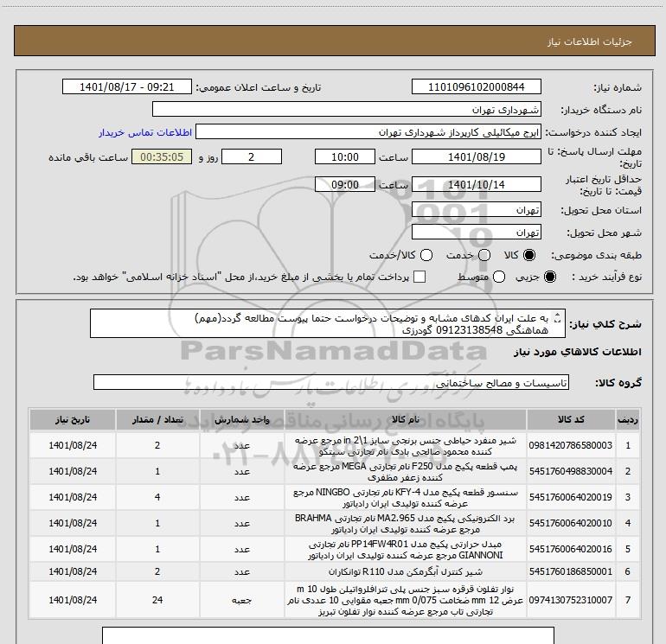666x644 pixels.
Task: Click the شرح کلی نیاز description box
Action: pos(328,323)
